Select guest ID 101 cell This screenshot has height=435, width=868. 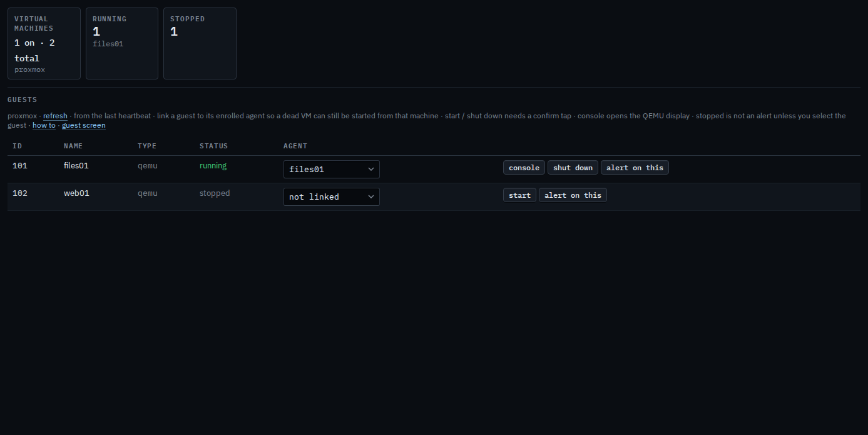(x=20, y=166)
